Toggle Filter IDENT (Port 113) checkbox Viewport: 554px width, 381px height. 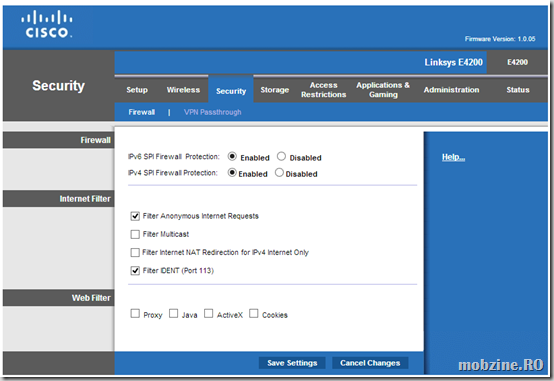135,271
